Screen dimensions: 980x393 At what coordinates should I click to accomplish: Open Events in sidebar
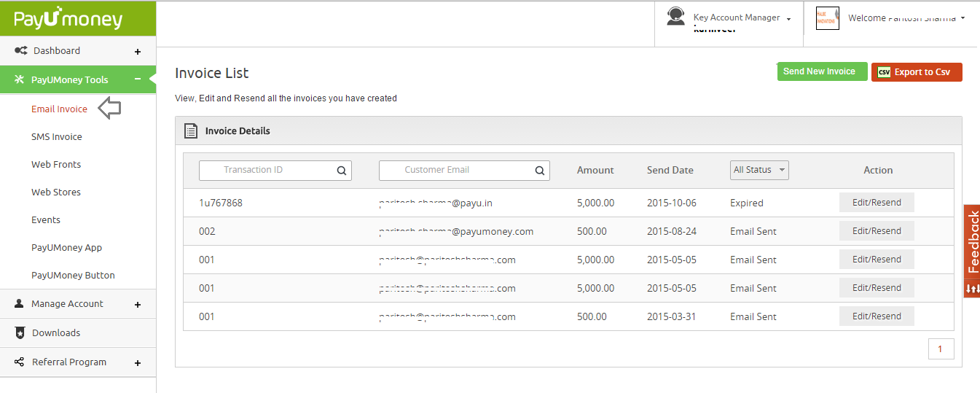click(x=46, y=219)
